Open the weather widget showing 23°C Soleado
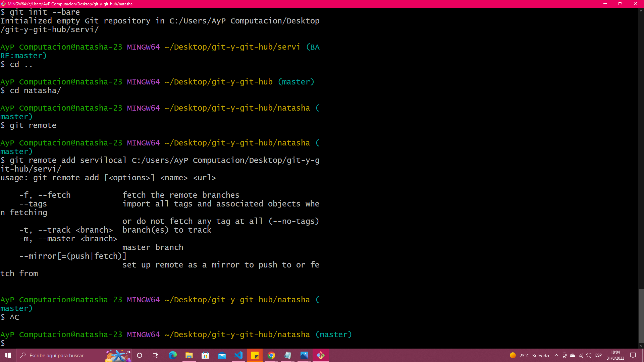The height and width of the screenshot is (362, 644). [x=529, y=356]
